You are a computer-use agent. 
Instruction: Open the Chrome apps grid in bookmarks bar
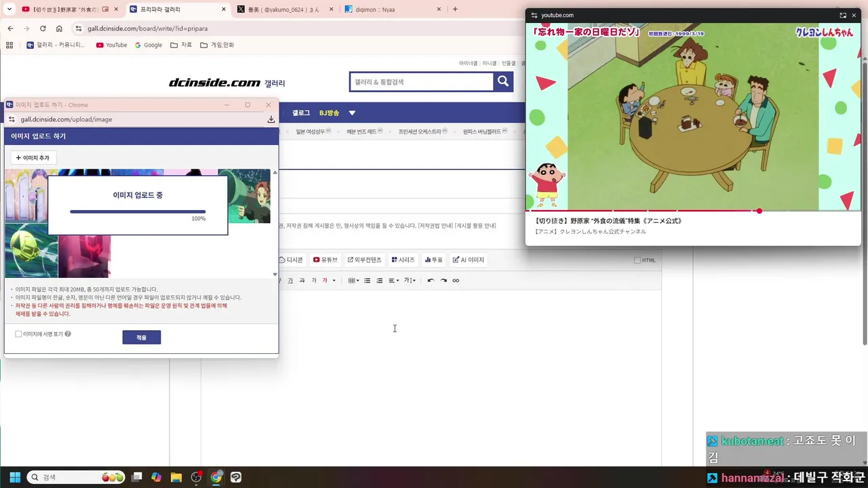click(x=9, y=45)
